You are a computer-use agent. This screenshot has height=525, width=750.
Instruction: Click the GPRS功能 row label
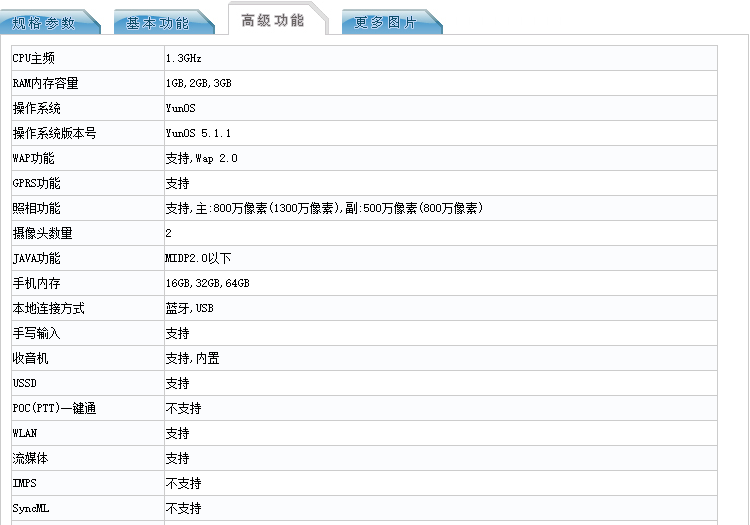pyautogui.click(x=36, y=184)
